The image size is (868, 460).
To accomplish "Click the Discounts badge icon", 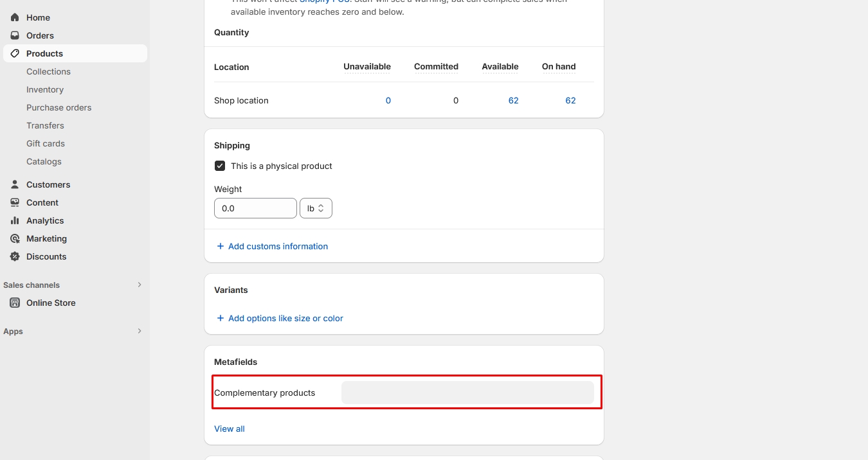I will (15, 256).
